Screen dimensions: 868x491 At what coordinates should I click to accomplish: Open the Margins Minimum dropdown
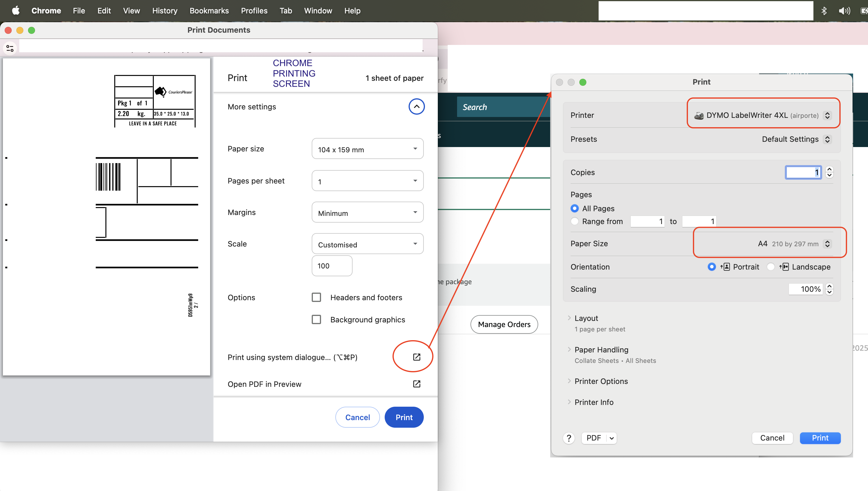click(367, 212)
